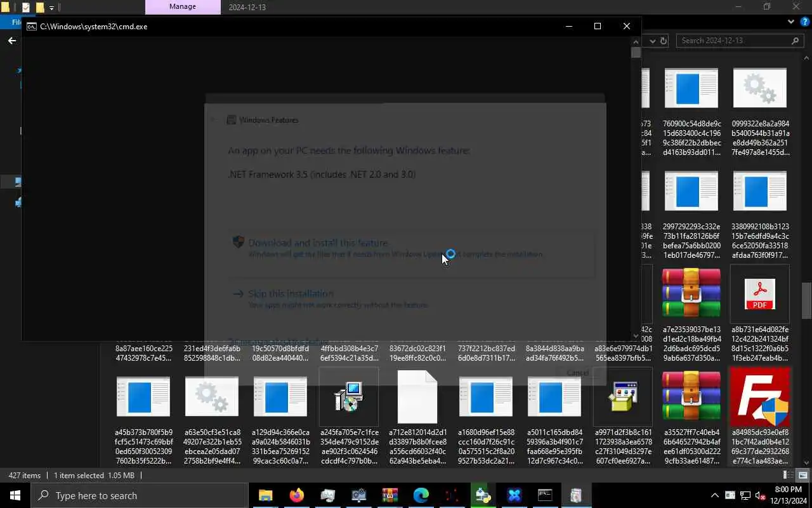This screenshot has width=812, height=508.
Task: Open the Windows Start menu
Action: (x=15, y=495)
